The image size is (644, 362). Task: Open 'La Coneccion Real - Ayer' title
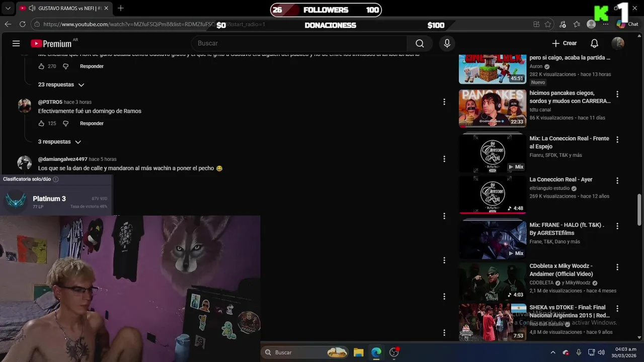[561, 179]
